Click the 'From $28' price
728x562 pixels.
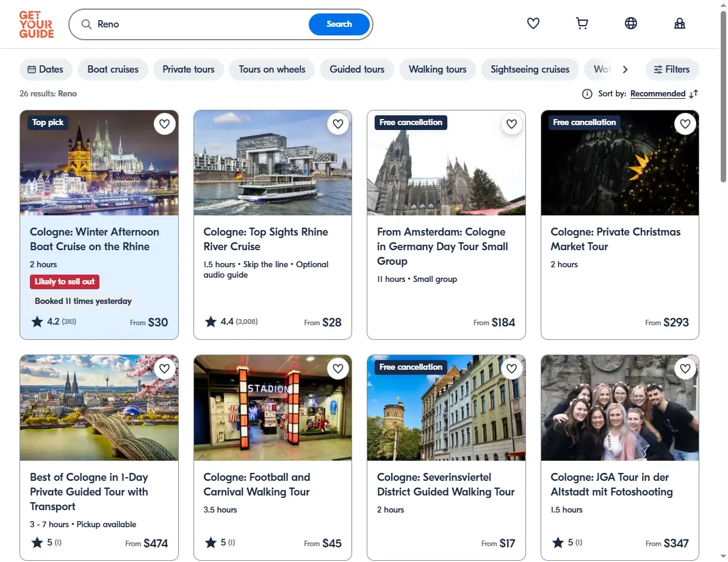pos(323,323)
